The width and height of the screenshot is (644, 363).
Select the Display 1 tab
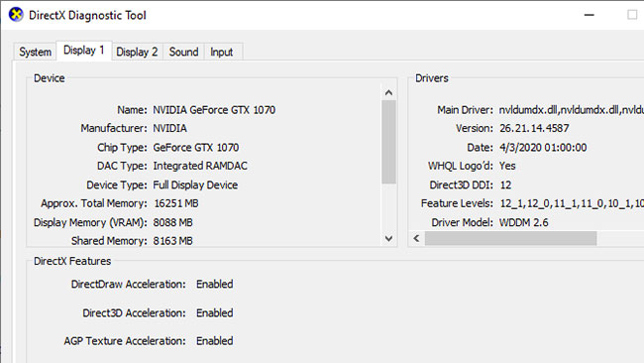pyautogui.click(x=84, y=51)
